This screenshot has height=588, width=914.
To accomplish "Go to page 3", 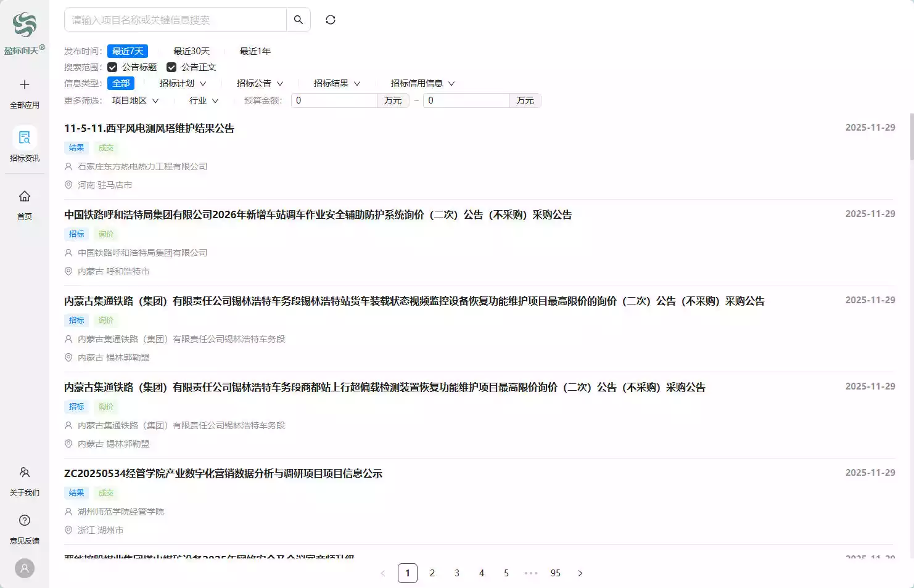I will click(457, 573).
